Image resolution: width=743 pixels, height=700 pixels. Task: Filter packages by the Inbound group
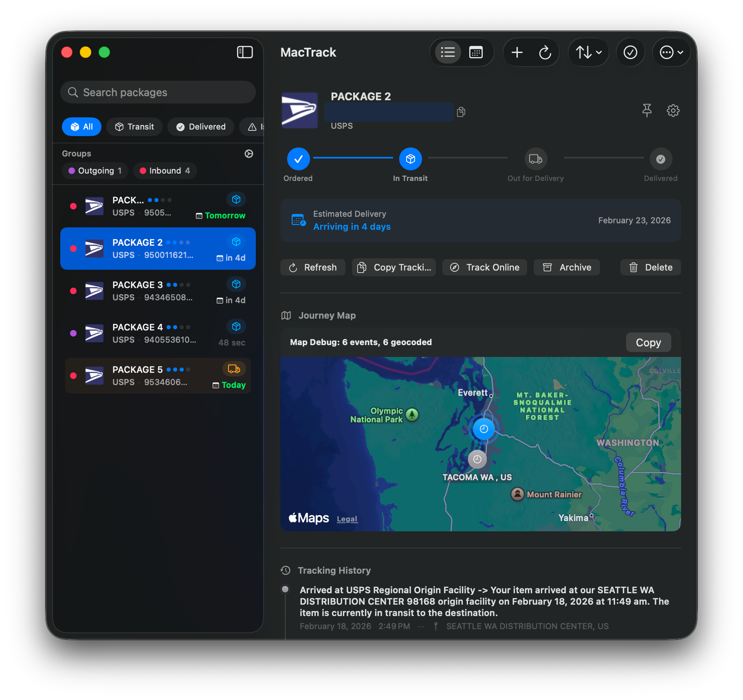click(165, 171)
